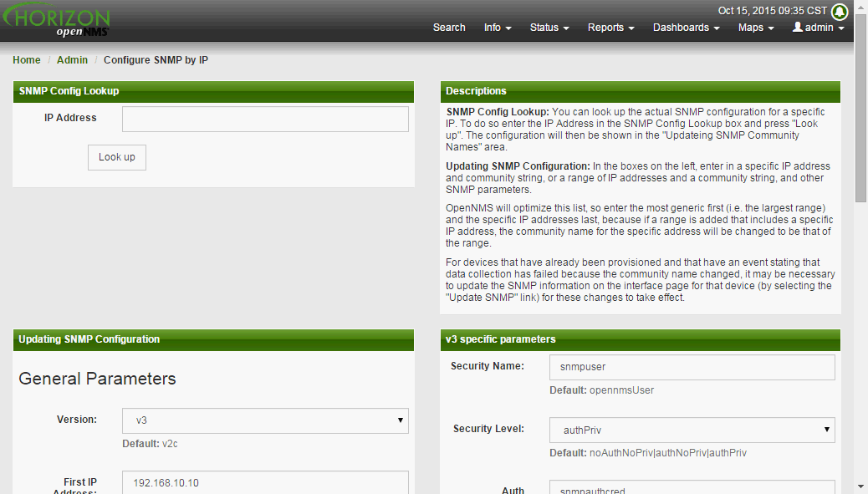Open the Maps menu
Image resolution: width=868 pixels, height=494 pixels.
(756, 28)
